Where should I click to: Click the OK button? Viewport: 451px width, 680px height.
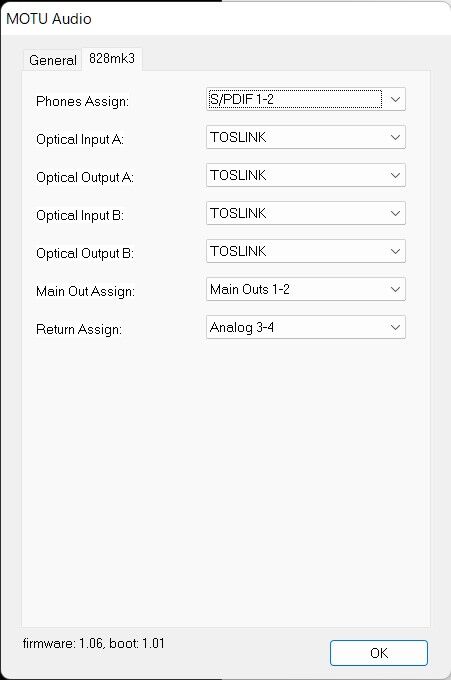[379, 653]
